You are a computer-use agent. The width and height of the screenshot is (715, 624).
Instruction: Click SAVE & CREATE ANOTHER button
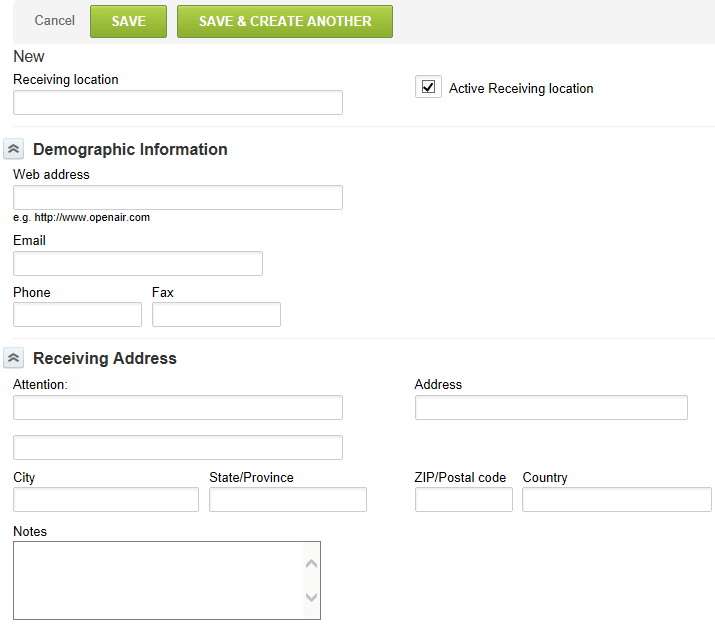[x=285, y=21]
